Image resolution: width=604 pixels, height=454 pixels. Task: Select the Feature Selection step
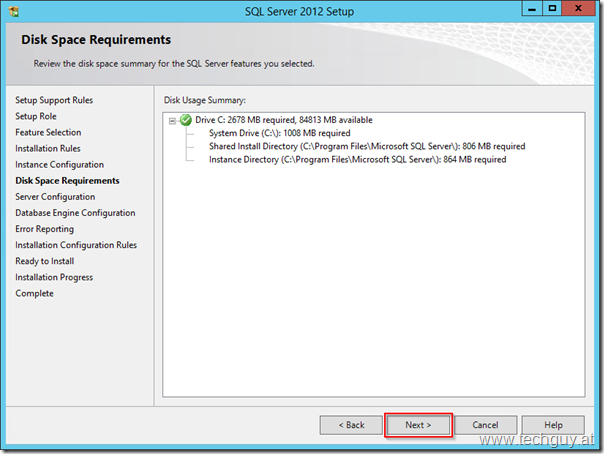(x=48, y=132)
